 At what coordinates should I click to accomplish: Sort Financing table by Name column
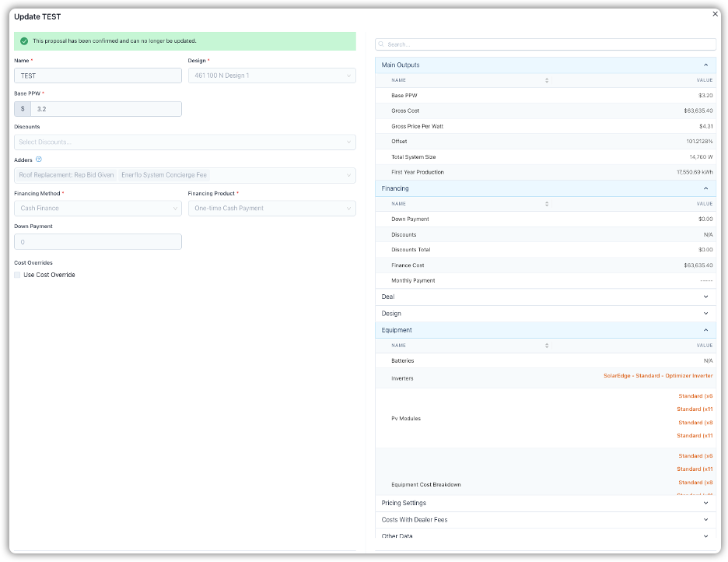click(546, 204)
